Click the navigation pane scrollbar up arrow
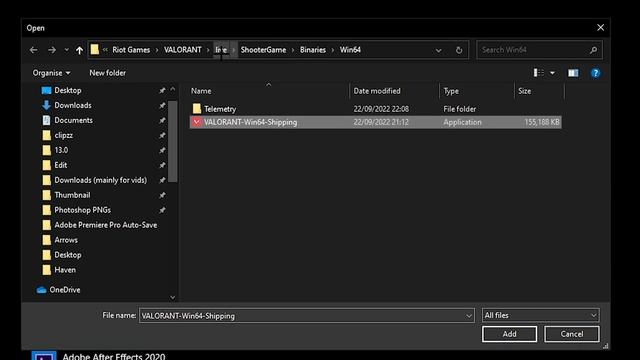 [173, 89]
